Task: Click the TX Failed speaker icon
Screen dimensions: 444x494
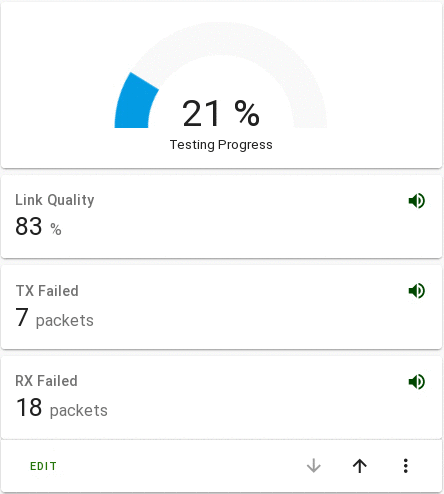Action: click(x=417, y=291)
